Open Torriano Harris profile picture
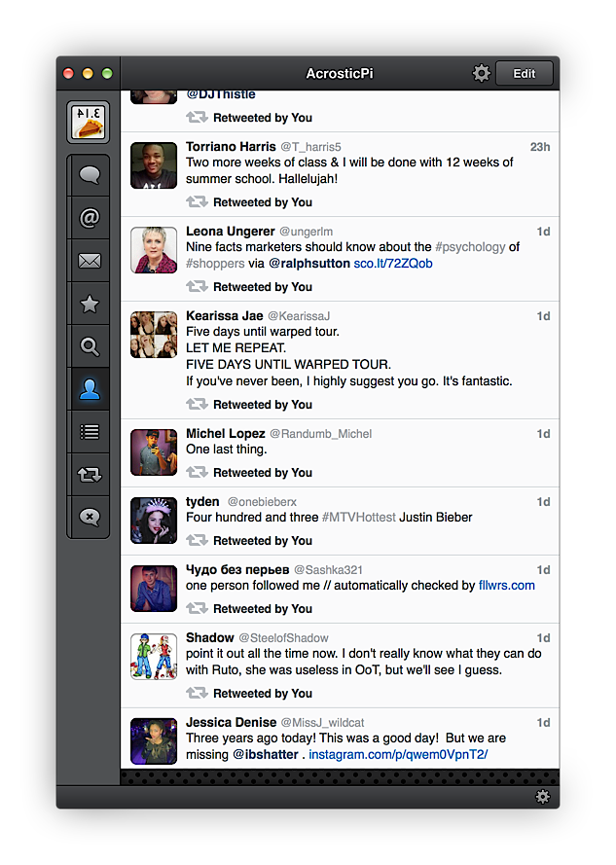Screen dimensions: 616x865 (x=154, y=165)
